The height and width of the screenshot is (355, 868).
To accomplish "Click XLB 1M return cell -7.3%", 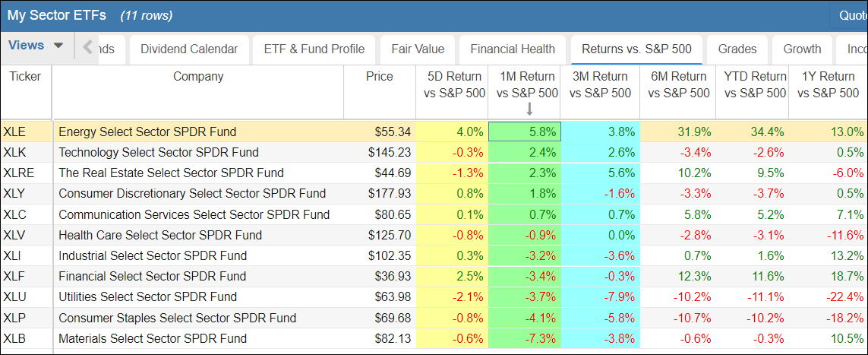I will (524, 338).
